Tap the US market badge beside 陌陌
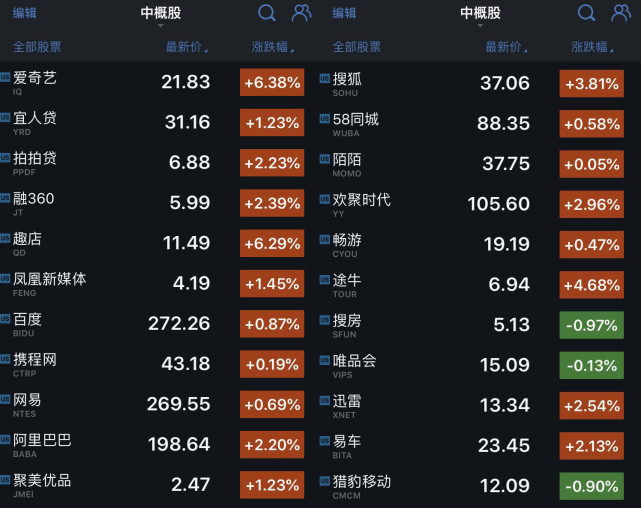The image size is (641, 508). (x=325, y=159)
